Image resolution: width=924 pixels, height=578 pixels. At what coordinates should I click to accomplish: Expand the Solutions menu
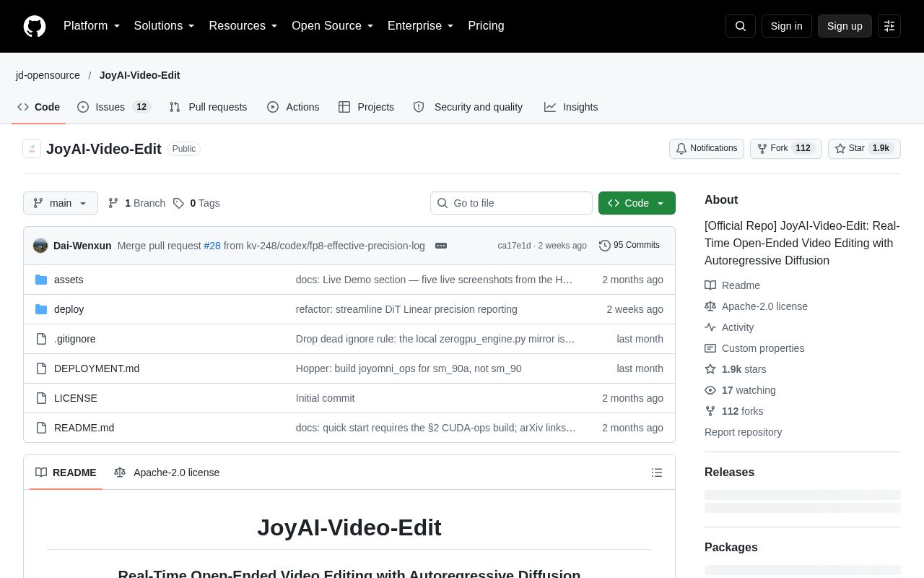[165, 26]
